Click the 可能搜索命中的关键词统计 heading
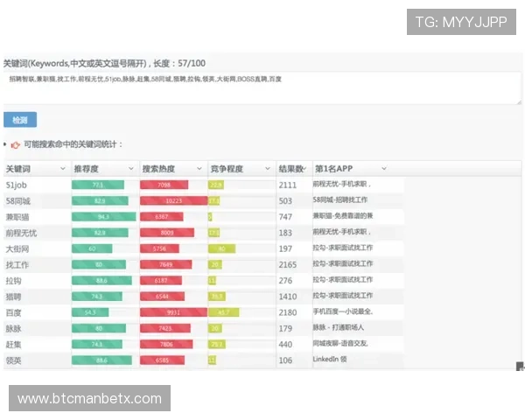This screenshot has width=525, height=420. point(73,144)
